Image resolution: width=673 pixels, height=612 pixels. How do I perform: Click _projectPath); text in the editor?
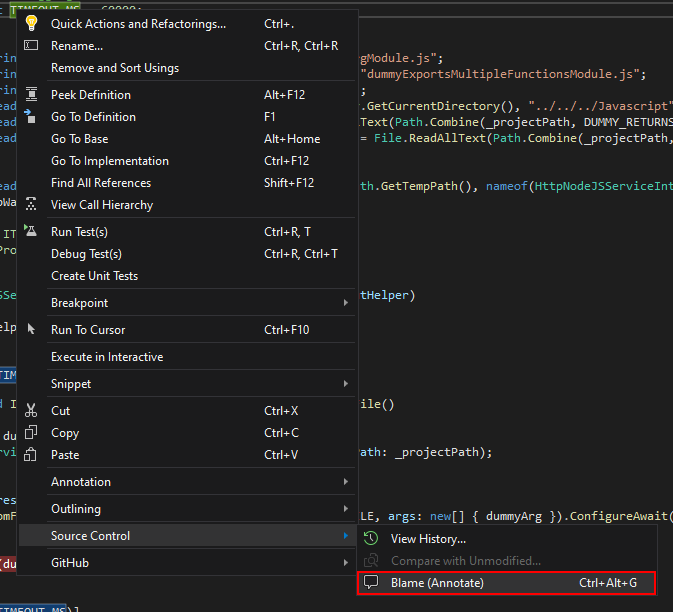click(x=443, y=452)
